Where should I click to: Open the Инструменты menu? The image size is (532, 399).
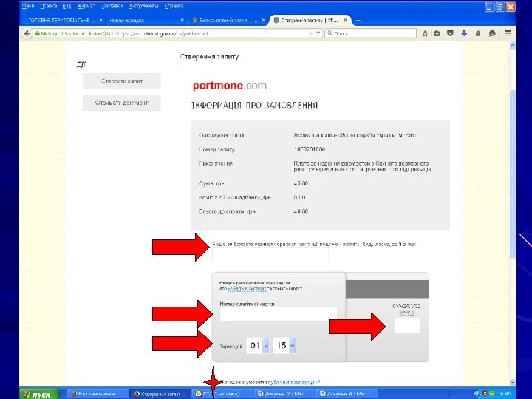click(143, 6)
